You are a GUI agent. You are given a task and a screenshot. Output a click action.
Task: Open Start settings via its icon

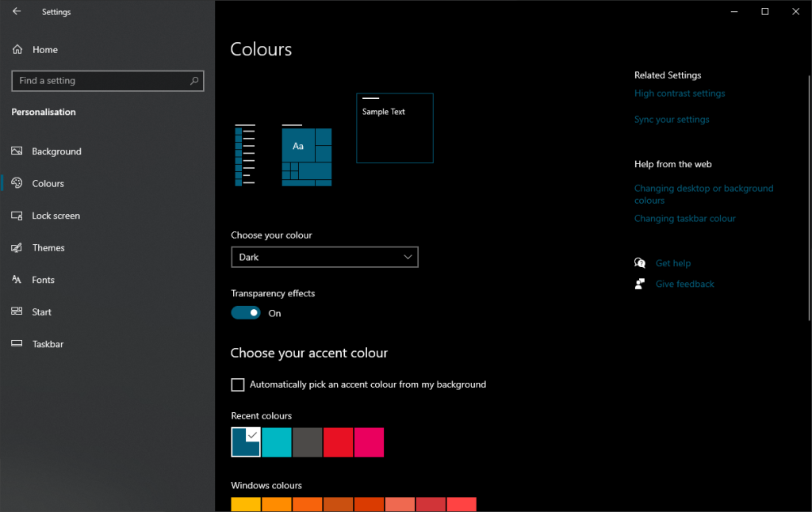[17, 311]
